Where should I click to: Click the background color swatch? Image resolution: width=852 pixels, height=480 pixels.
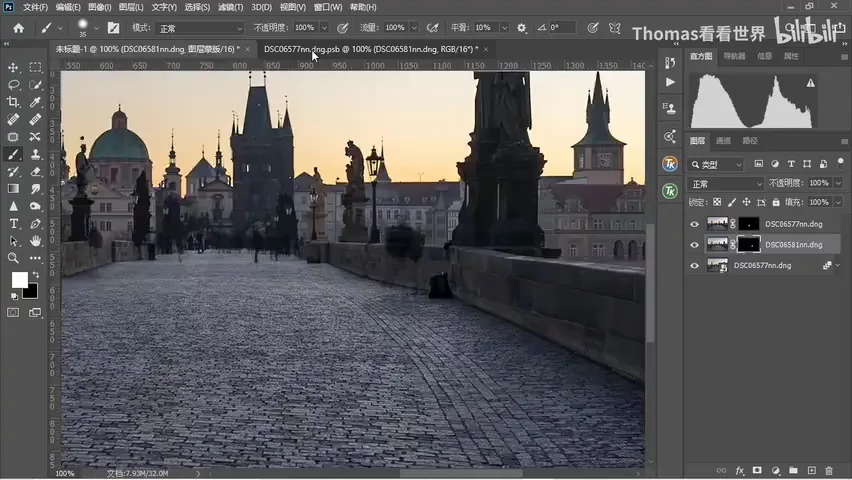(31, 292)
